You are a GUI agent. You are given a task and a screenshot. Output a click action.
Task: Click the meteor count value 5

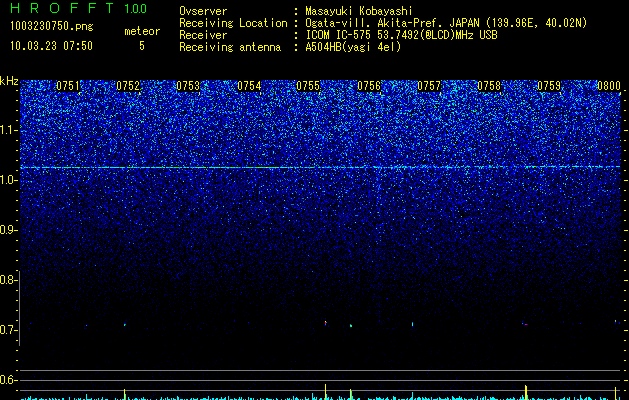[x=142, y=46]
